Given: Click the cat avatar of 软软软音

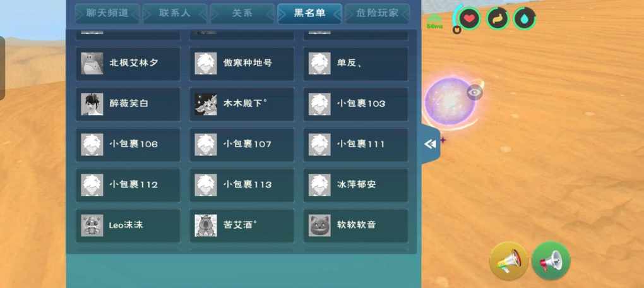Looking at the screenshot, I should tap(319, 225).
